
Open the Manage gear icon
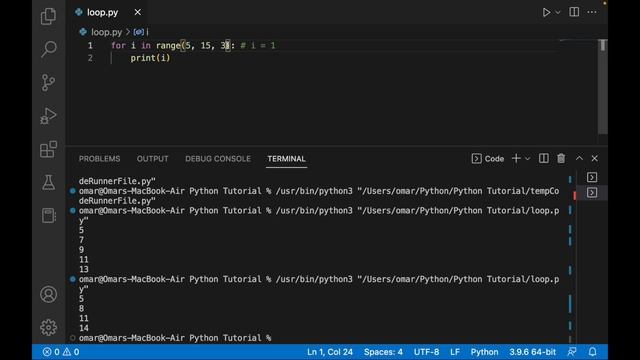(x=48, y=327)
